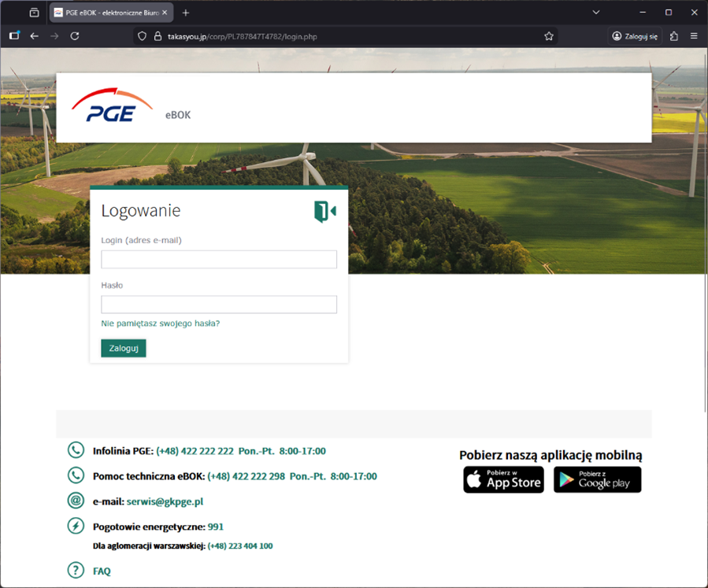Image resolution: width=708 pixels, height=588 pixels.
Task: Expand the list all tabs dropdown
Action: coord(596,13)
